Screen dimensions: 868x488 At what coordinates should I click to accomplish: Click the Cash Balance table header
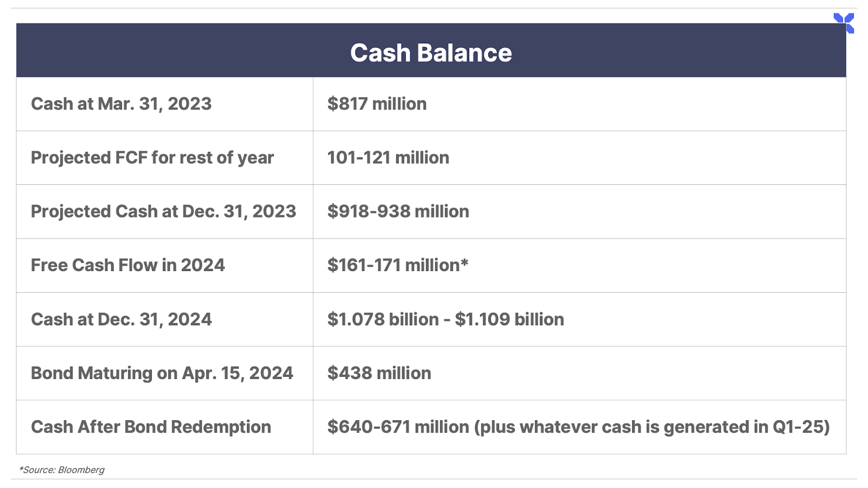[431, 53]
